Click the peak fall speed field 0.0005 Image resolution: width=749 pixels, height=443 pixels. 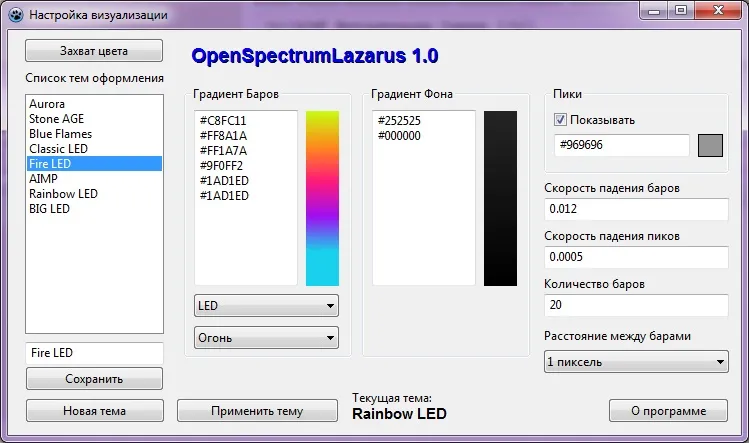coord(636,257)
